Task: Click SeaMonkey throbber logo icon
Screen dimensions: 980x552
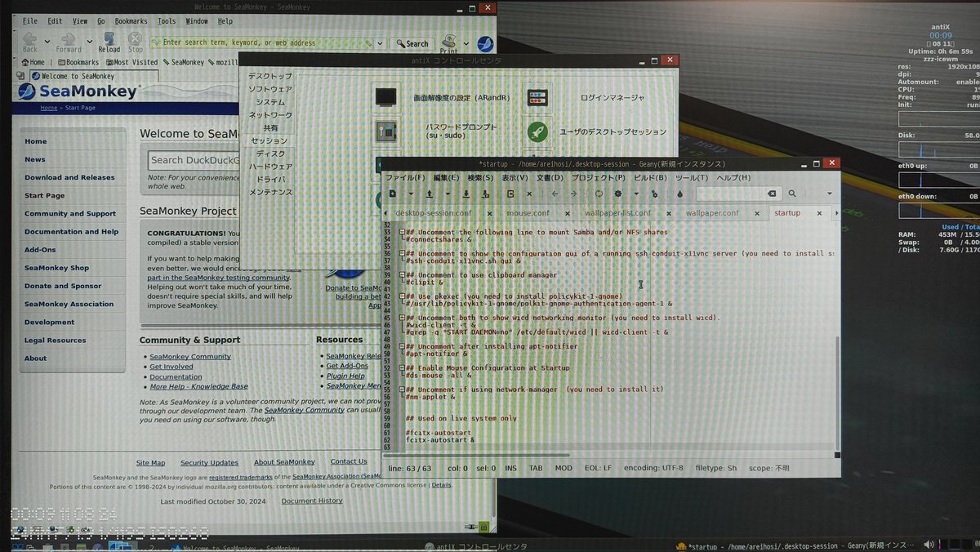Action: coord(484,43)
